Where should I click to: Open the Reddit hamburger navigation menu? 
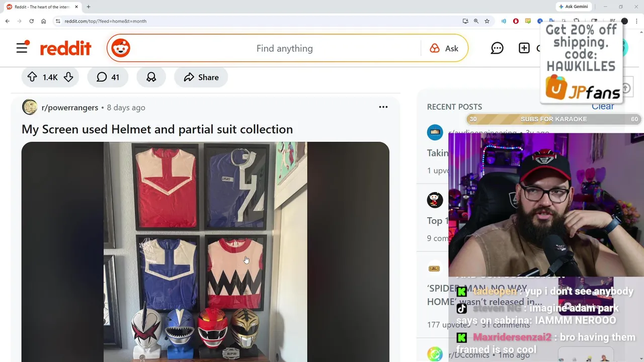22,48
